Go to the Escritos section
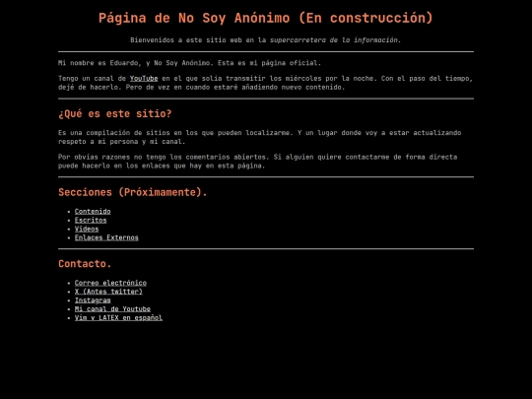532x399 pixels. click(91, 221)
